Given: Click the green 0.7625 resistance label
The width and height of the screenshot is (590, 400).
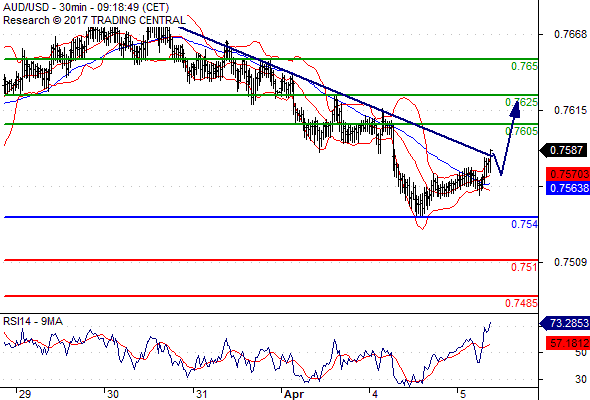Looking at the screenshot, I should click(x=522, y=102).
